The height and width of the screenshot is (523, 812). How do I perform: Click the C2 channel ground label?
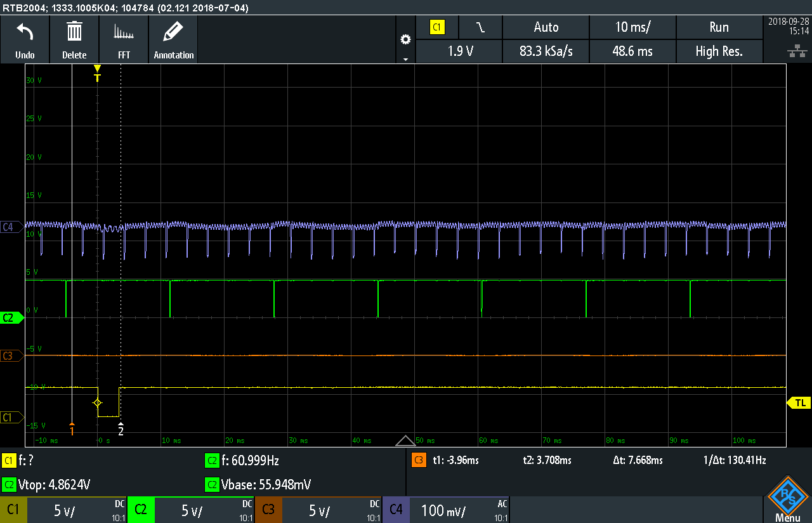coord(11,318)
